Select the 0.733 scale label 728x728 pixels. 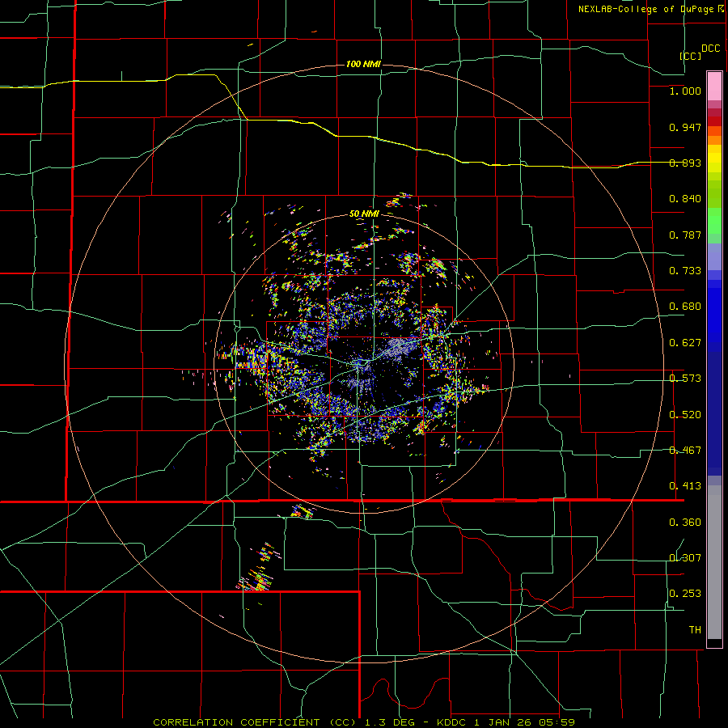pos(685,271)
